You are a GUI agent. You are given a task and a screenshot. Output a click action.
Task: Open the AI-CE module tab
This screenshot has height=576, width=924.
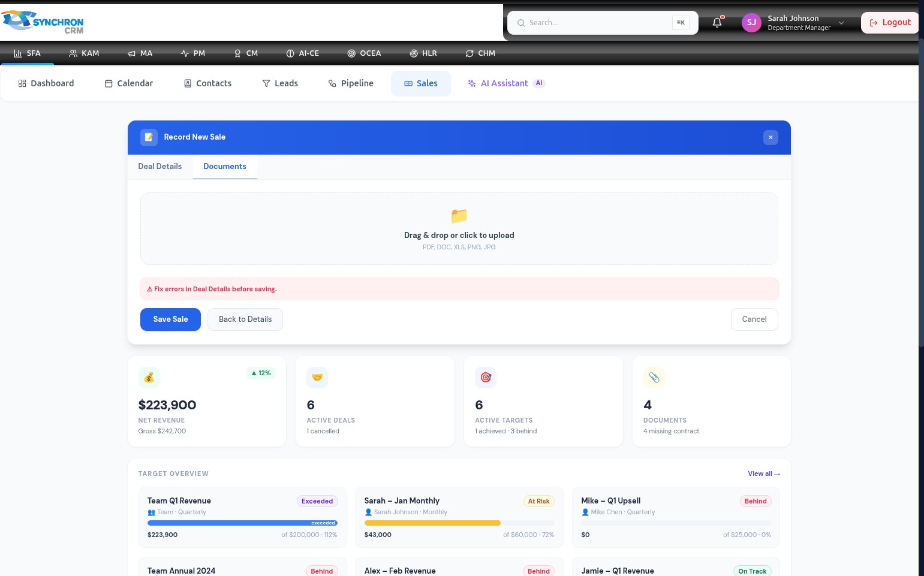coord(302,53)
